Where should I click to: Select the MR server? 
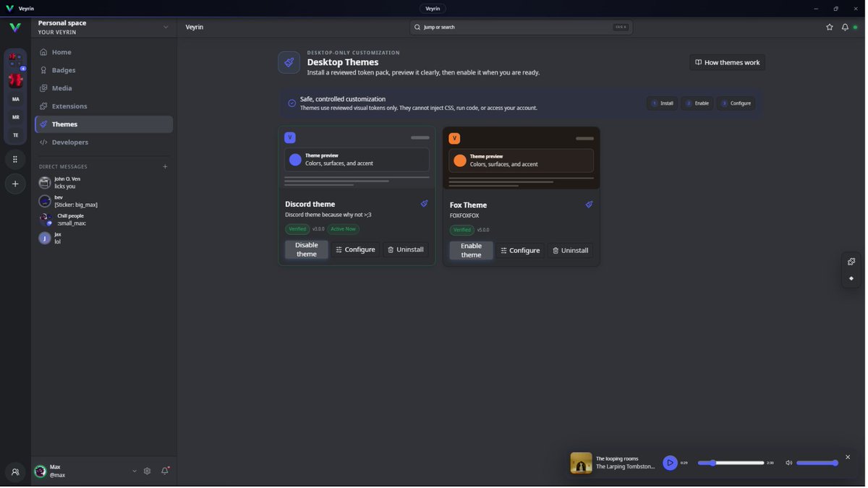pyautogui.click(x=15, y=117)
